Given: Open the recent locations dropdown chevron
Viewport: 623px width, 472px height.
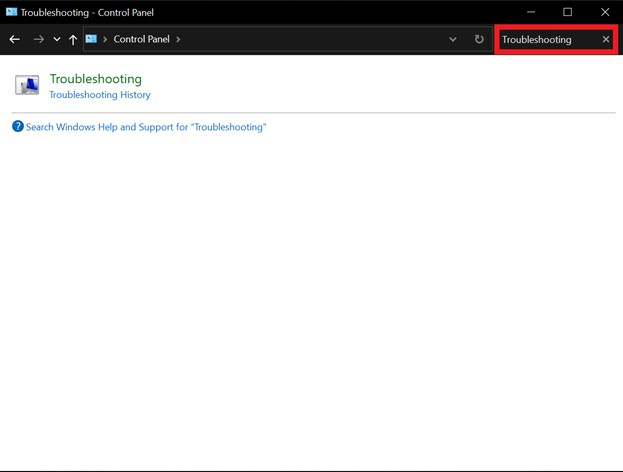Looking at the screenshot, I should coord(57,39).
